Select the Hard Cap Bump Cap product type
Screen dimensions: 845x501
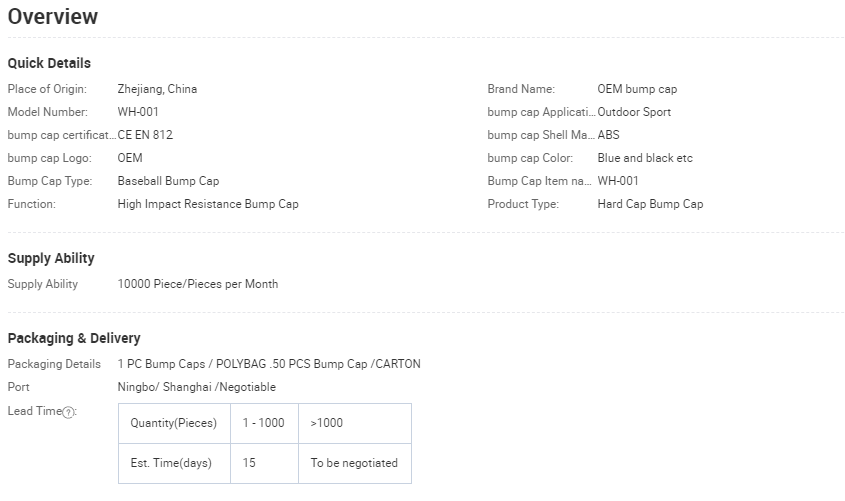650,204
